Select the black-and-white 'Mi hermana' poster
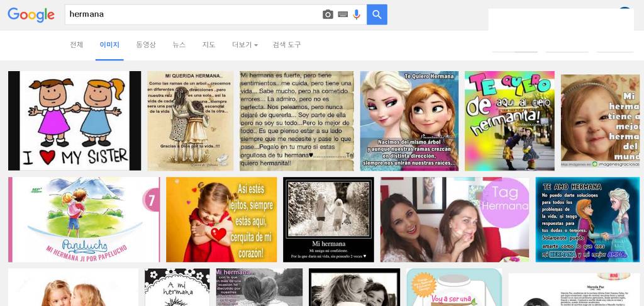Screen dimensions: 644x306 pos(328,219)
